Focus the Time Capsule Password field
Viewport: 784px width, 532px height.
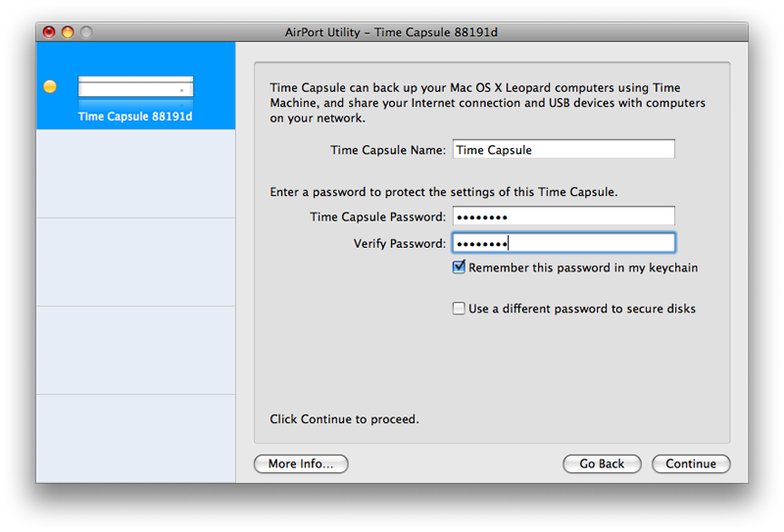[563, 217]
